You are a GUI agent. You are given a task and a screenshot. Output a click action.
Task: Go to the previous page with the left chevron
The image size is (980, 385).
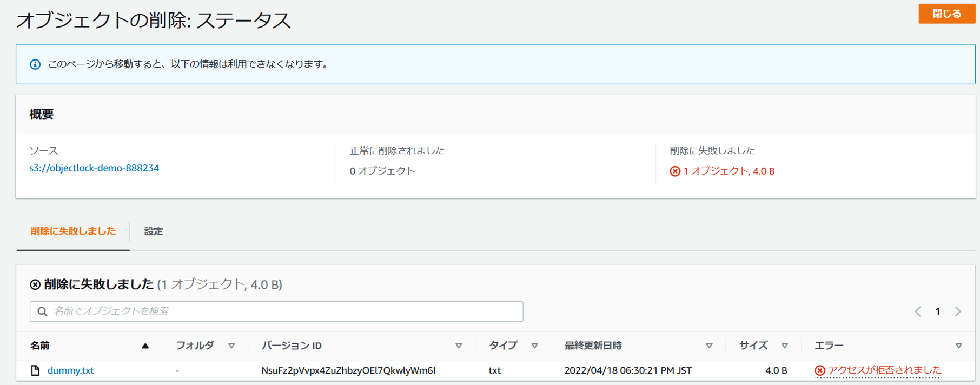[x=918, y=311]
